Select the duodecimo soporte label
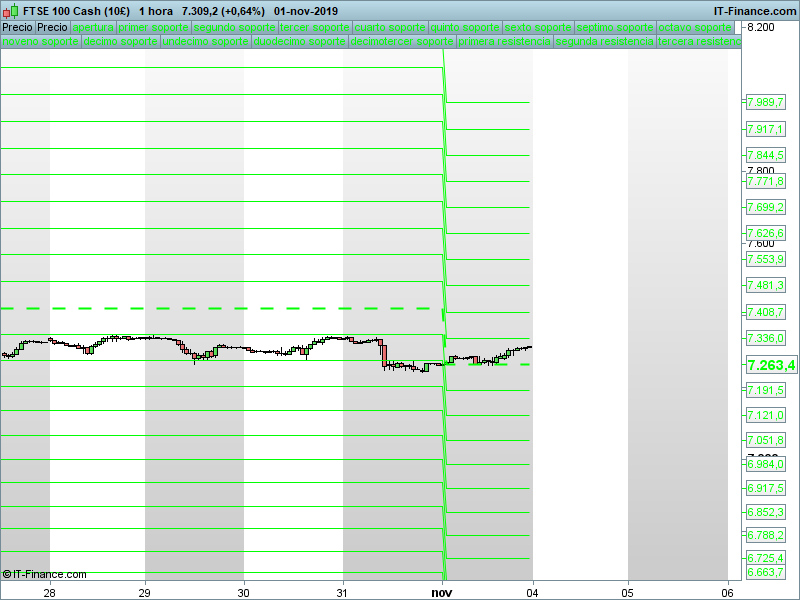Viewport: 800px width, 600px height. click(299, 41)
